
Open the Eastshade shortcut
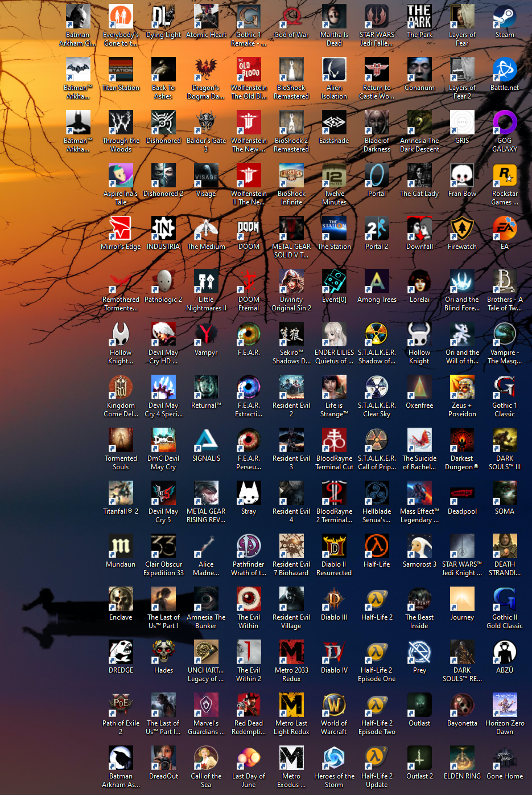[334, 122]
